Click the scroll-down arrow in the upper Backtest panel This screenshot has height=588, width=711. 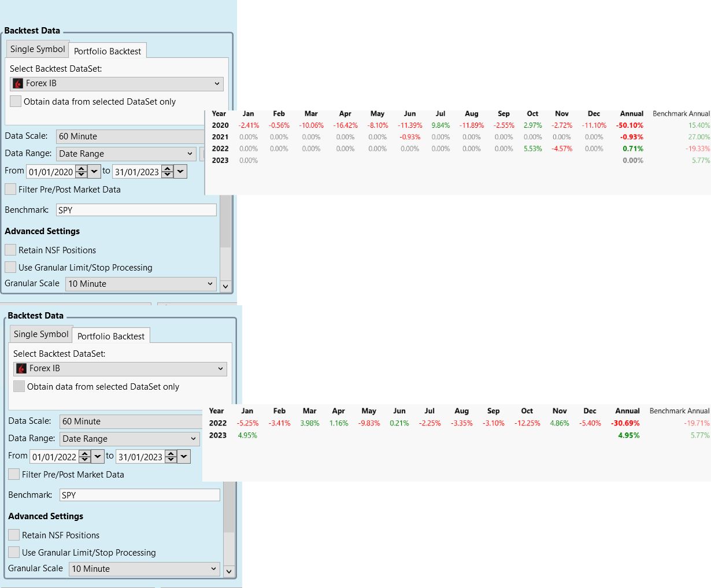coord(225,286)
